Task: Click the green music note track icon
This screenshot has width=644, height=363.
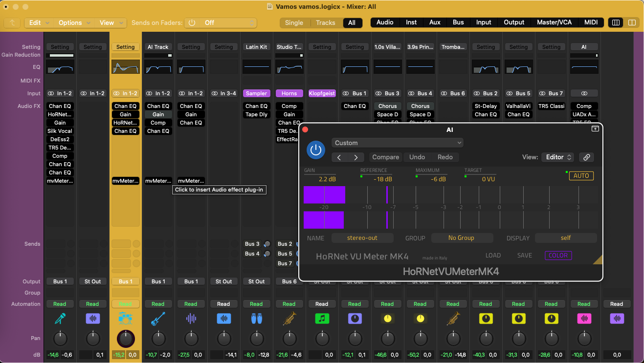Action: coord(322,319)
